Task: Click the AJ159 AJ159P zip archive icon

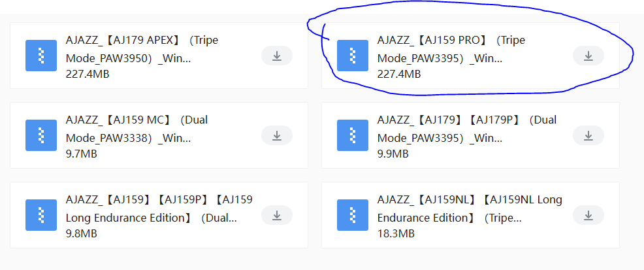Action: click(x=41, y=215)
